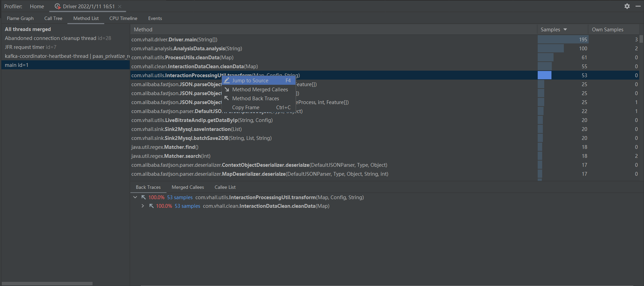Expand the InteractionDataClean.cleanData trace node
Image resolution: width=644 pixels, height=286 pixels.
[143, 206]
